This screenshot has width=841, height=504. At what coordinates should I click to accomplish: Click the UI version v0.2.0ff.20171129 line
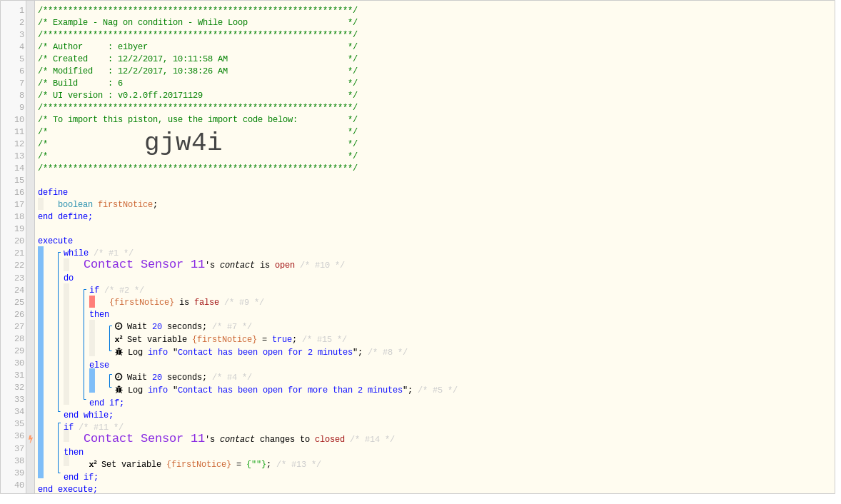[198, 96]
